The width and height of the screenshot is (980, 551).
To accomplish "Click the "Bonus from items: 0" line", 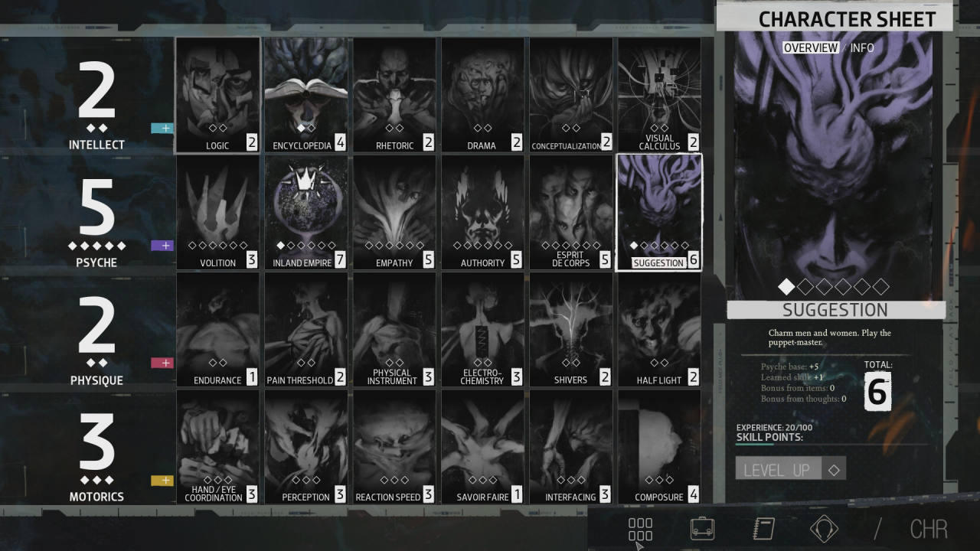I will pos(798,388).
